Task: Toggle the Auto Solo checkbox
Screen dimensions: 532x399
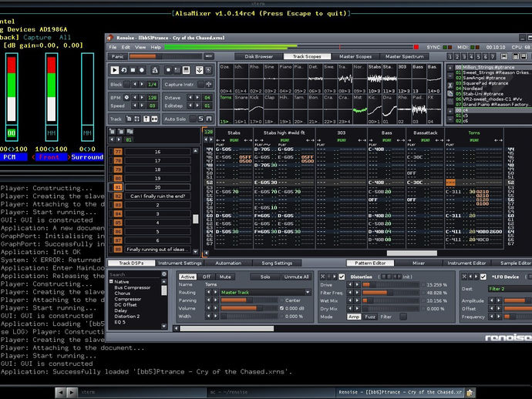Action: [192, 119]
